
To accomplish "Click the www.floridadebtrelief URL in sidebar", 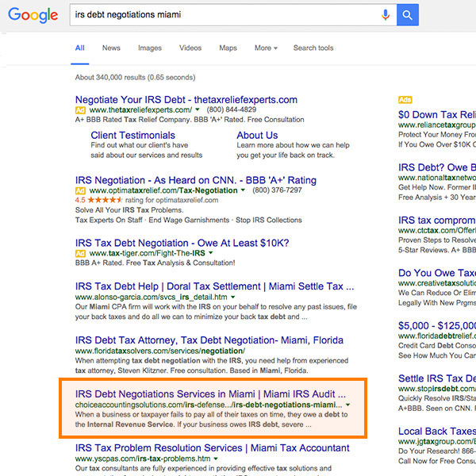I will [437, 336].
